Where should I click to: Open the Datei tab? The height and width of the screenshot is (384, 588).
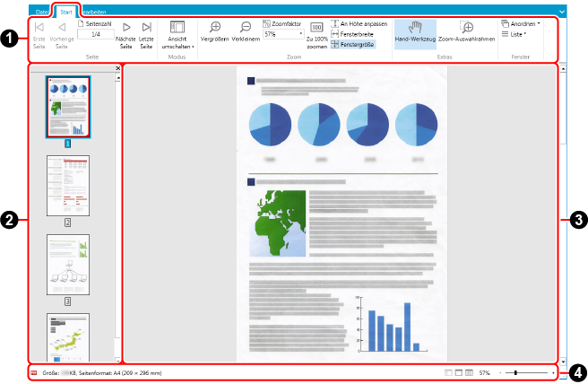(x=41, y=11)
